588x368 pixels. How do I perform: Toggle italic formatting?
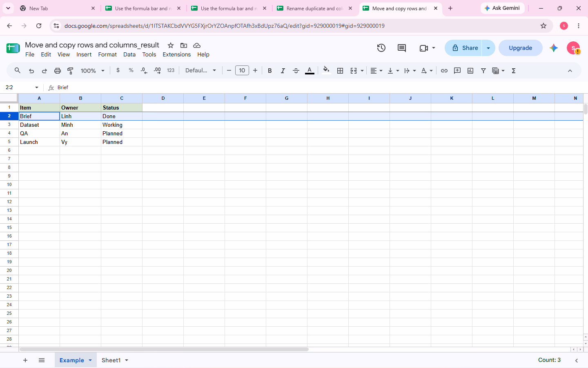(x=283, y=71)
